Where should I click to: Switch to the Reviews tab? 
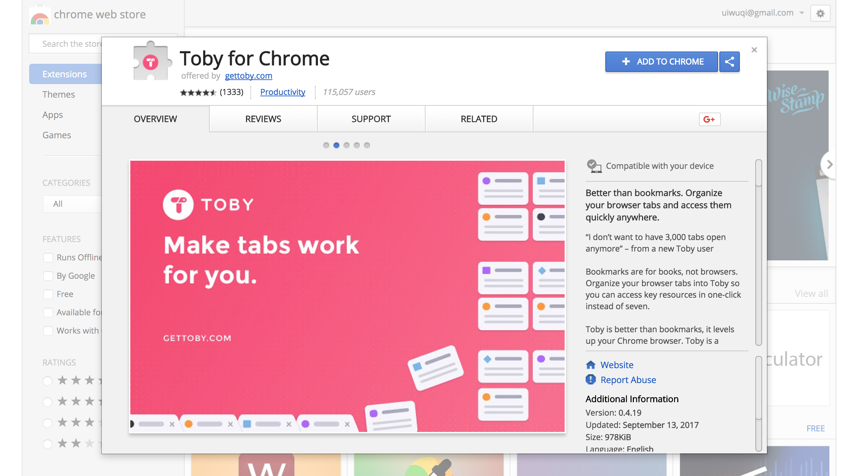coord(263,119)
